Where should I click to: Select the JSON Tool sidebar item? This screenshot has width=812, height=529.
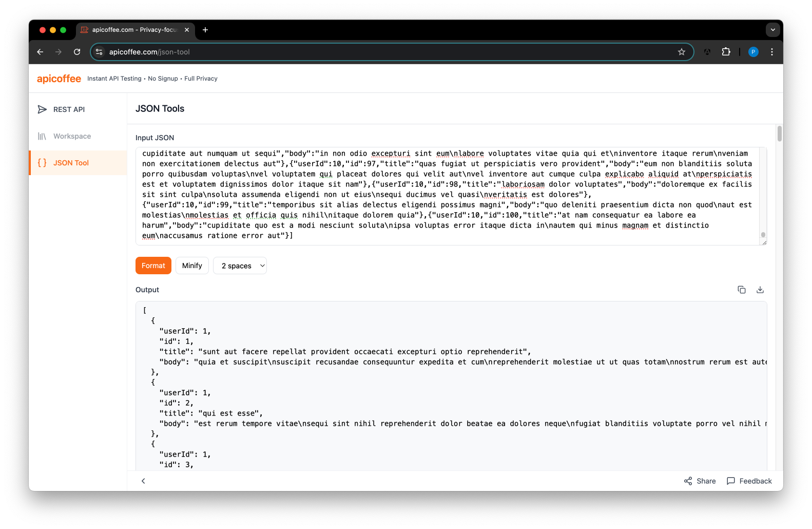[78, 163]
